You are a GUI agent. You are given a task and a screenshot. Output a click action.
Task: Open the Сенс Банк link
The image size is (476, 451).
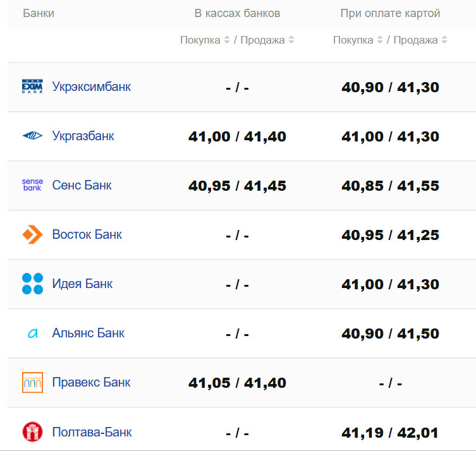(82, 185)
